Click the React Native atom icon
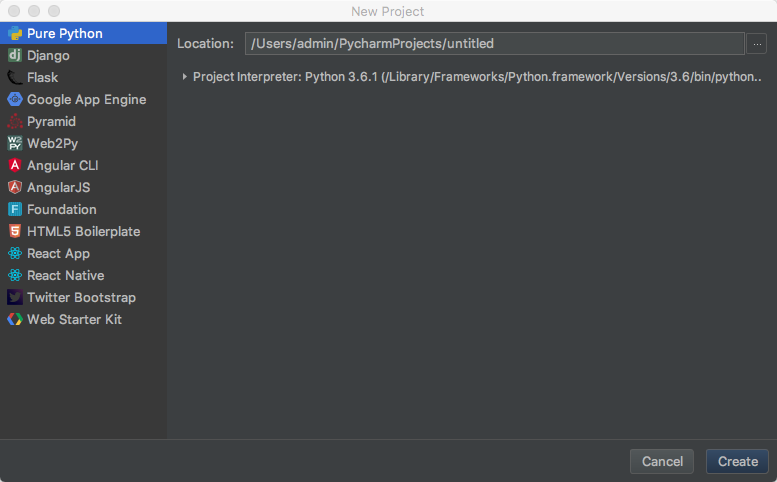Viewport: 777px width, 482px height. click(x=15, y=275)
